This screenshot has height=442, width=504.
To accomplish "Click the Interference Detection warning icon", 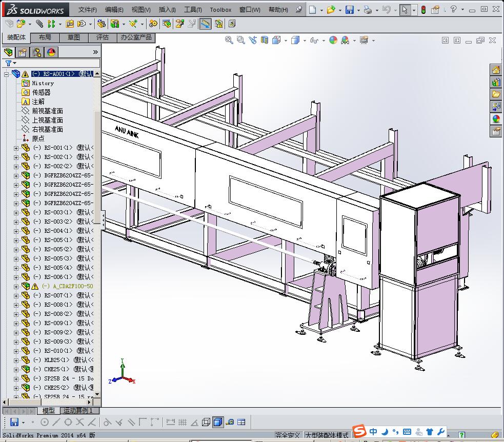I will 218,24.
